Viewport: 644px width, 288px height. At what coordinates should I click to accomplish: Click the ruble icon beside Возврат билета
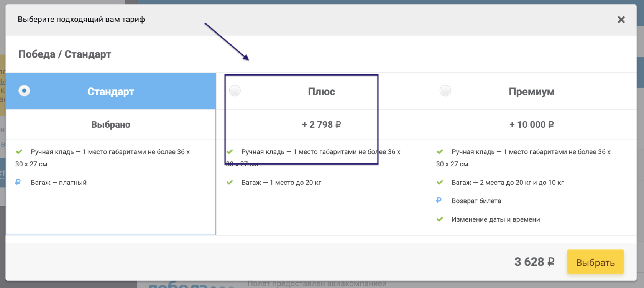click(439, 201)
